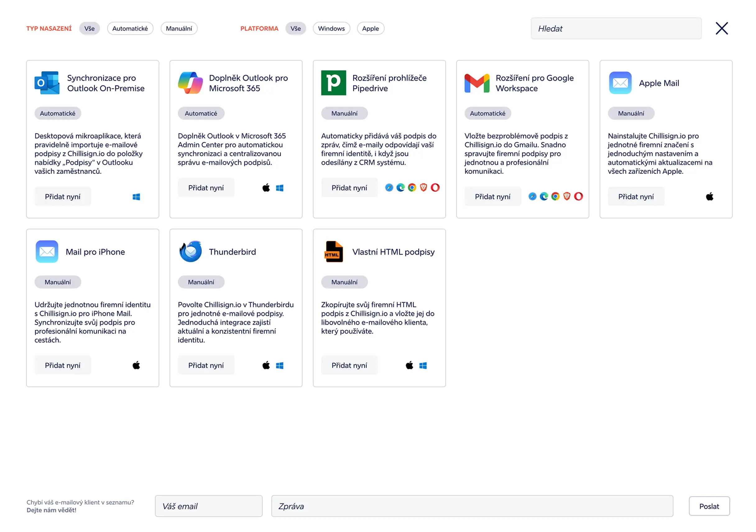
Task: Add Pipedrive extension via Přidat nyní
Action: (349, 188)
